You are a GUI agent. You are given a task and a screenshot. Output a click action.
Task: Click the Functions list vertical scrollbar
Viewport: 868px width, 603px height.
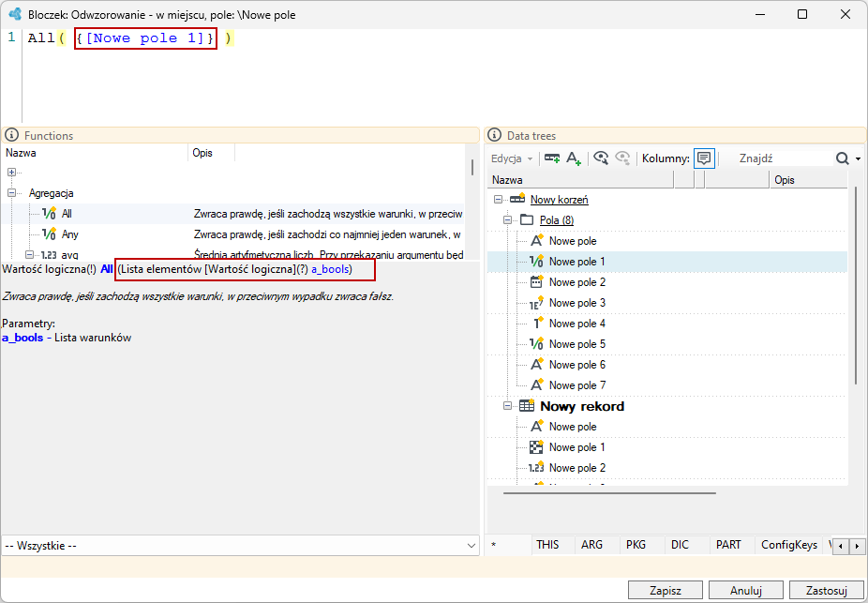472,167
